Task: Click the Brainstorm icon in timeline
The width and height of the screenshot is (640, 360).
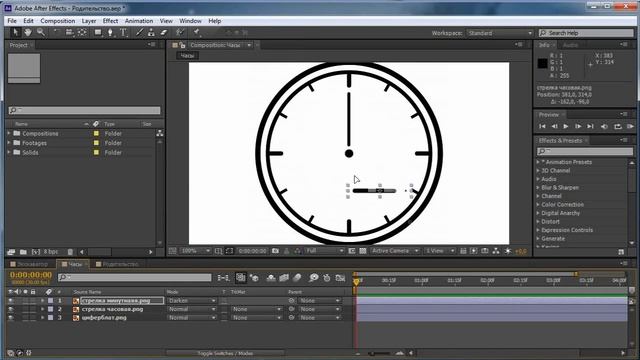Action: click(x=313, y=278)
